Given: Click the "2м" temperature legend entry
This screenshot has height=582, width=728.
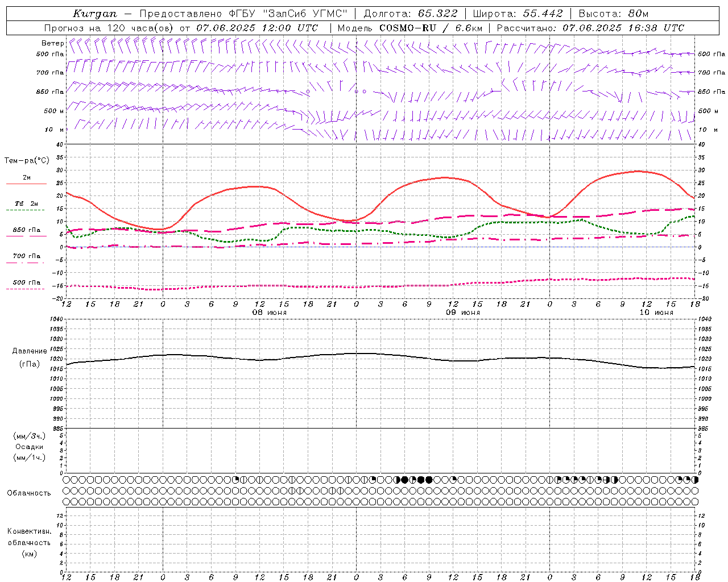Looking at the screenshot, I should (27, 178).
